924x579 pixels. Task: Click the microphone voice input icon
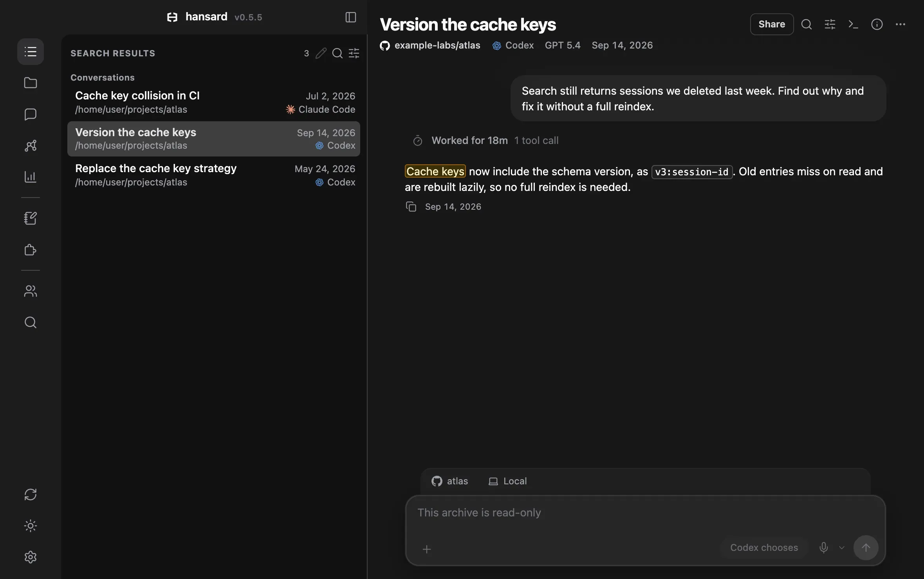pyautogui.click(x=824, y=548)
